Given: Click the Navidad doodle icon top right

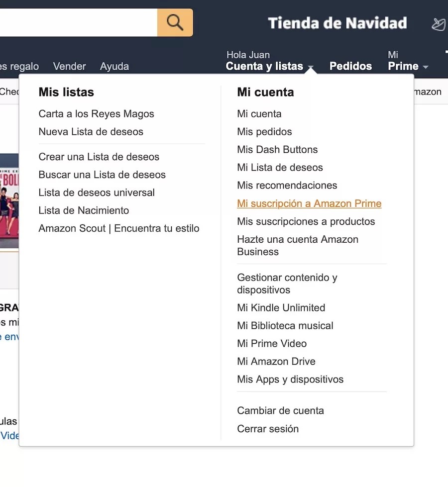Looking at the screenshot, I should click(438, 24).
